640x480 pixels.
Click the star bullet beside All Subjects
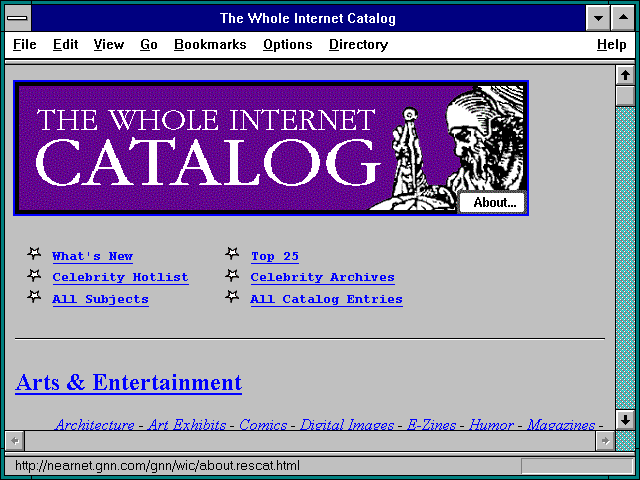tap(34, 297)
